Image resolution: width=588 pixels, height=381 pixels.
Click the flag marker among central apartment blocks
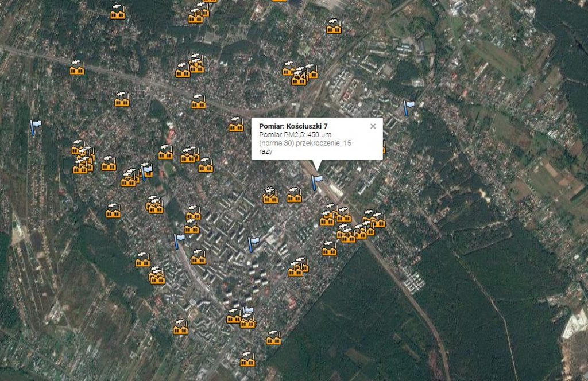click(x=252, y=244)
